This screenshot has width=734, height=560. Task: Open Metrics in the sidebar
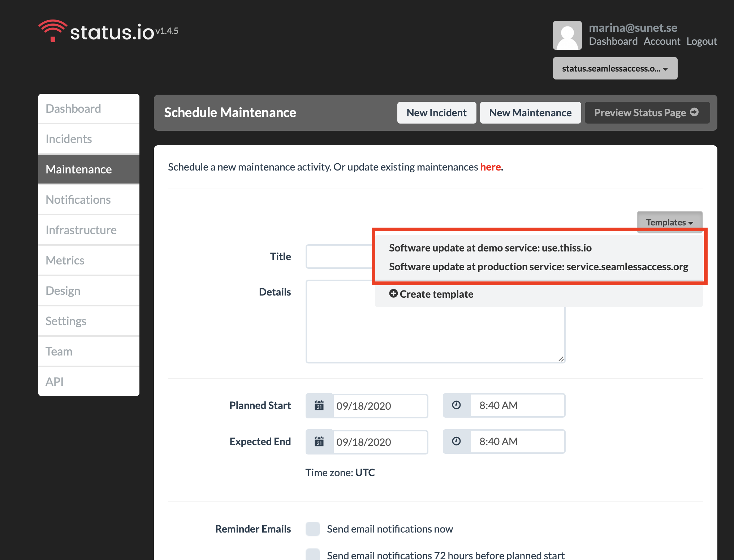89,260
